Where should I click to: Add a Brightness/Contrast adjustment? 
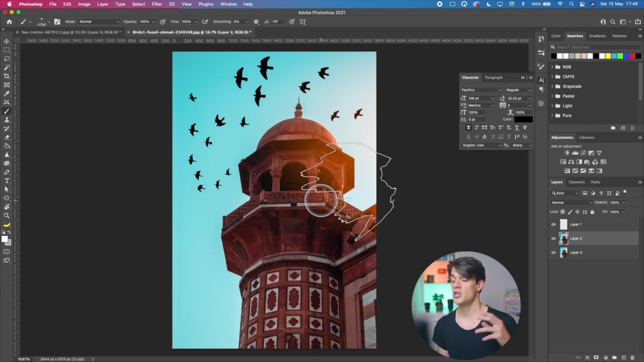[x=567, y=153]
